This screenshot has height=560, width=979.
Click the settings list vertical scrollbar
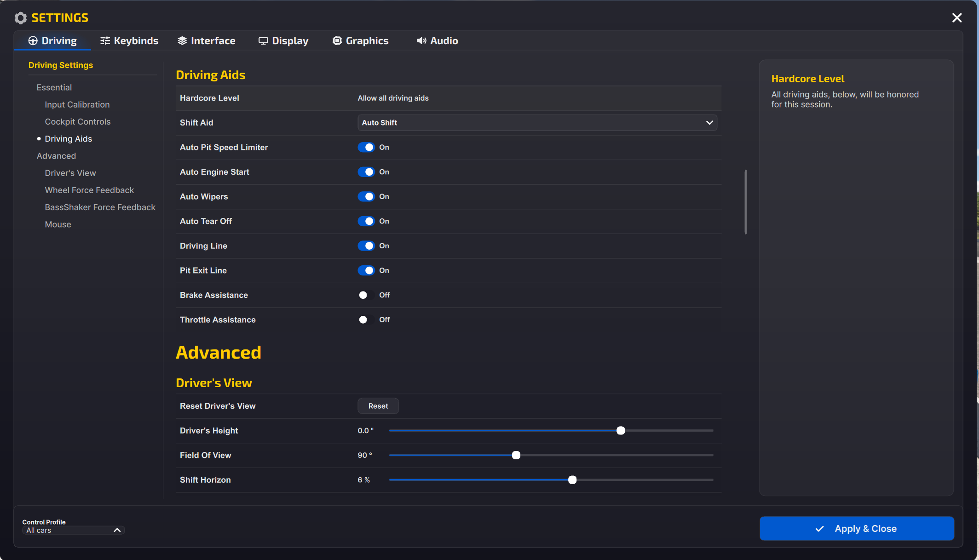coord(745,202)
